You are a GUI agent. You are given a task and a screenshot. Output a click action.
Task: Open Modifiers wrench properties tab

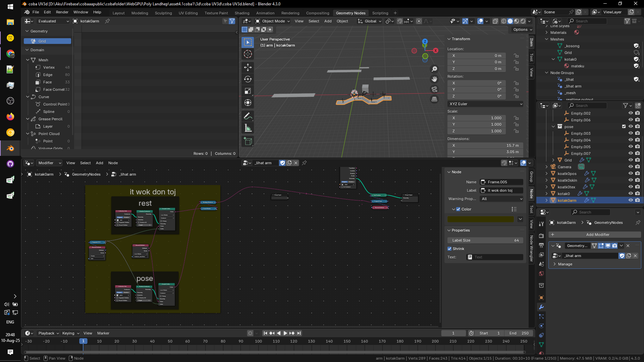point(541,307)
